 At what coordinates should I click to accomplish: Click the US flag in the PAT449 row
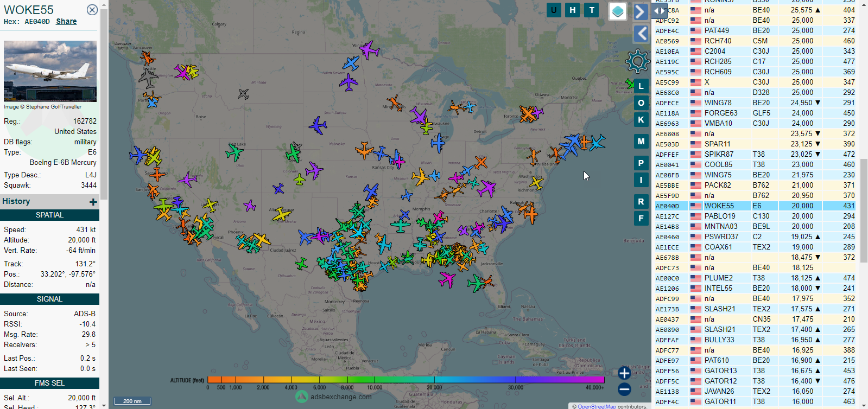pyautogui.click(x=695, y=31)
